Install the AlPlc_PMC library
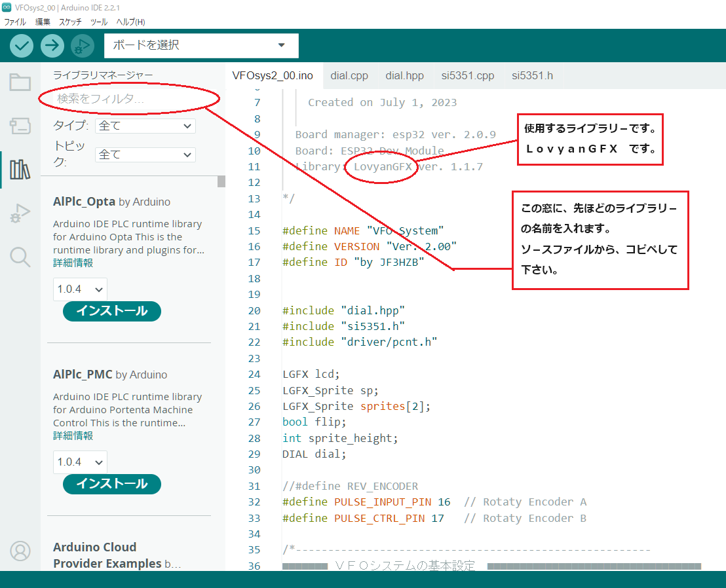 112,484
